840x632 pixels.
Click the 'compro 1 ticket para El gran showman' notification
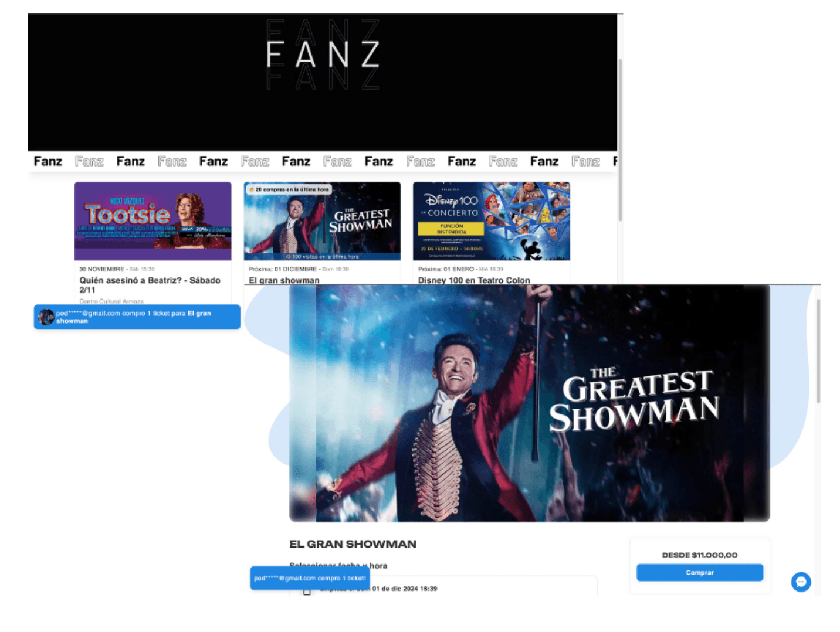(x=137, y=317)
